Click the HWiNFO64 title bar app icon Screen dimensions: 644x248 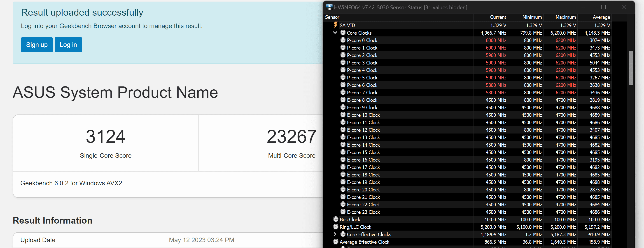329,7
